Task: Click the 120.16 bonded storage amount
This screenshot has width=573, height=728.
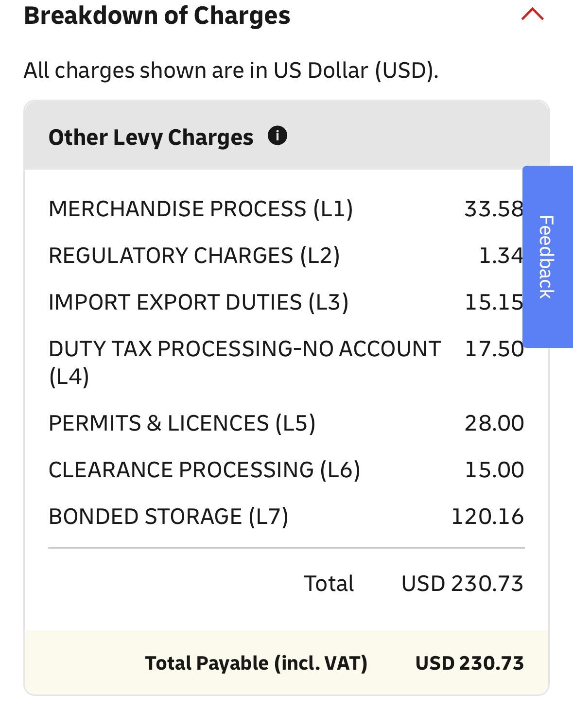Action: pyautogui.click(x=487, y=517)
